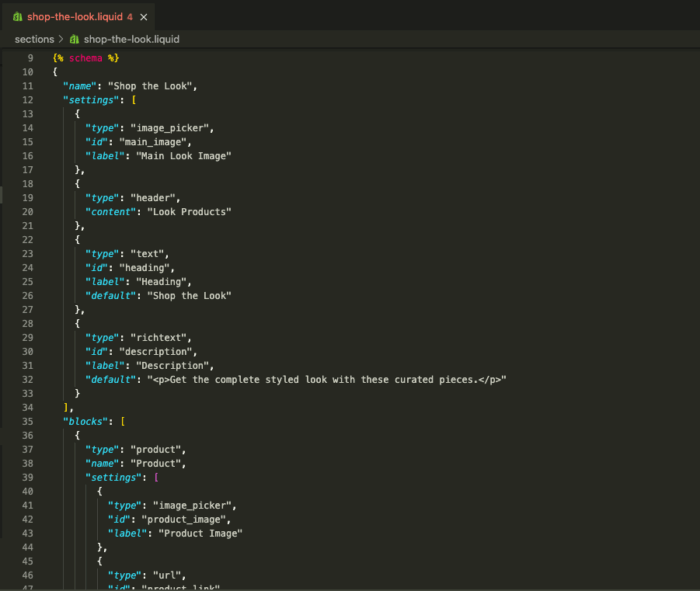This screenshot has width=700, height=591.
Task: Click the Shopify icon in the breadcrumb
Action: click(x=74, y=39)
